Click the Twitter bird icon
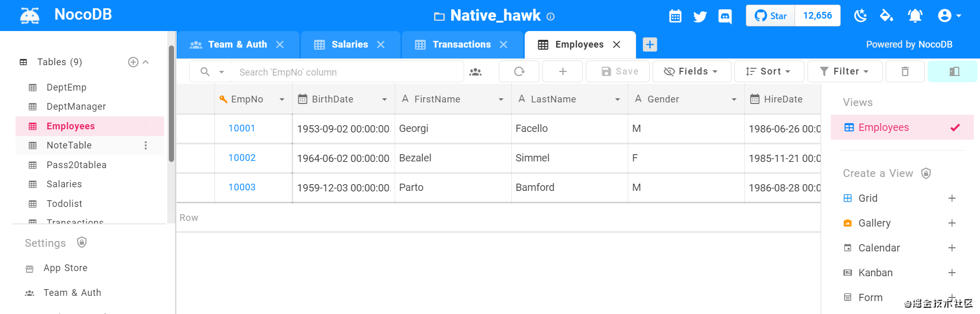Viewport: 980px width, 314px height. (700, 17)
